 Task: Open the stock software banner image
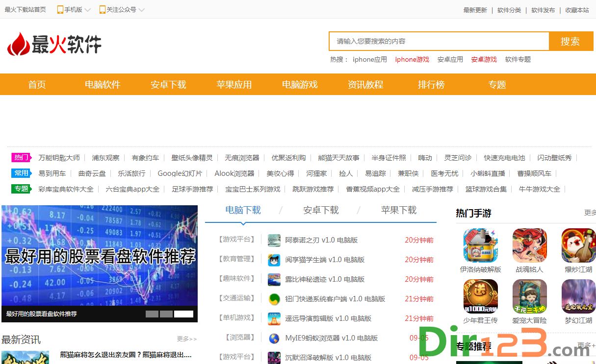tap(99, 256)
